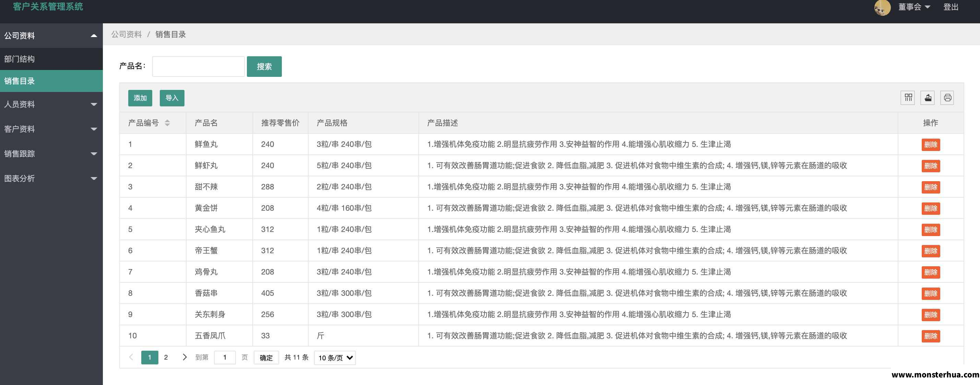This screenshot has height=385, width=980.
Task: Delete the 甜不辣 row
Action: 931,187
